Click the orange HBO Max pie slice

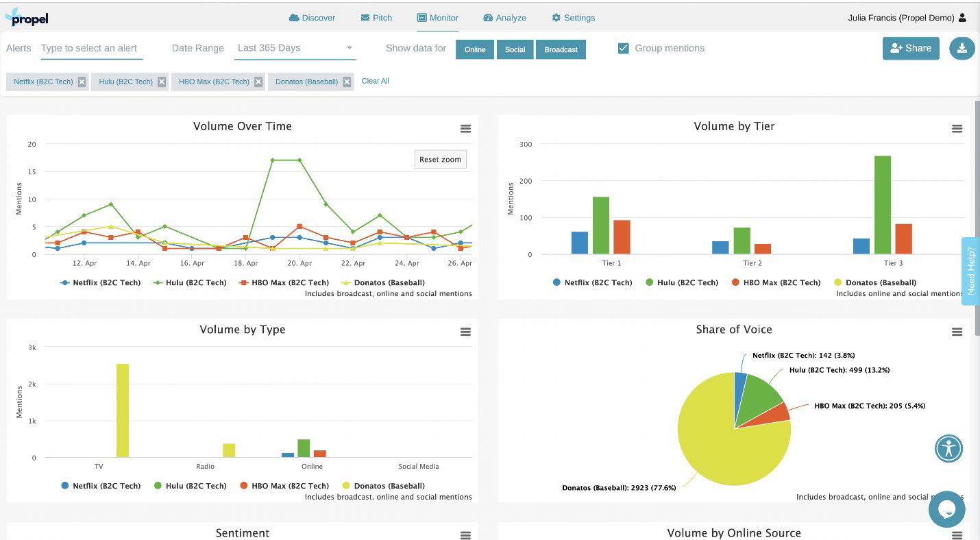[x=772, y=415]
